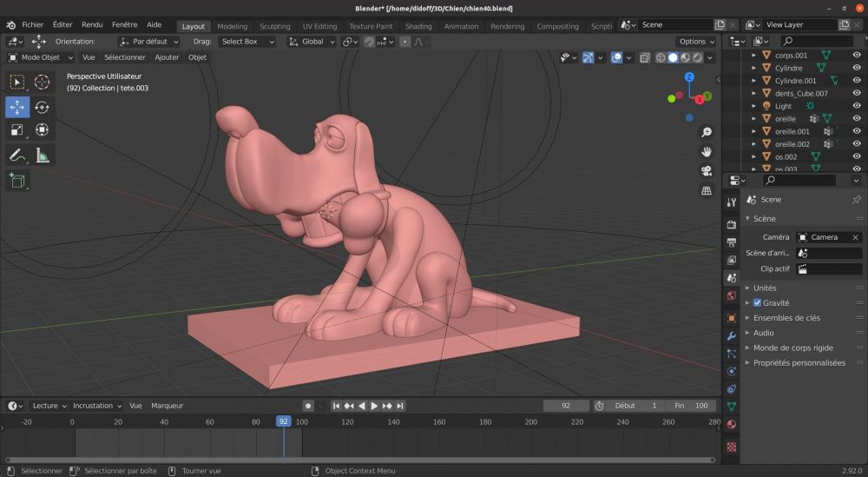Open World properties globe icon
This screenshot has height=477, width=868.
coord(731,295)
